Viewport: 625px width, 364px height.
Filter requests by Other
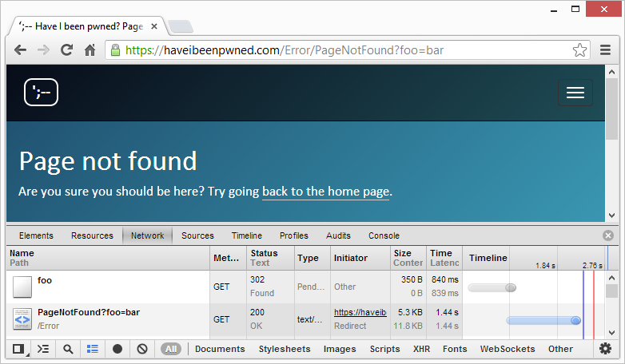560,350
